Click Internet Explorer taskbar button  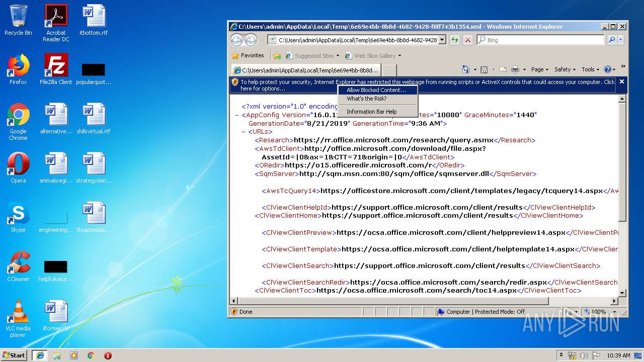coord(40,355)
